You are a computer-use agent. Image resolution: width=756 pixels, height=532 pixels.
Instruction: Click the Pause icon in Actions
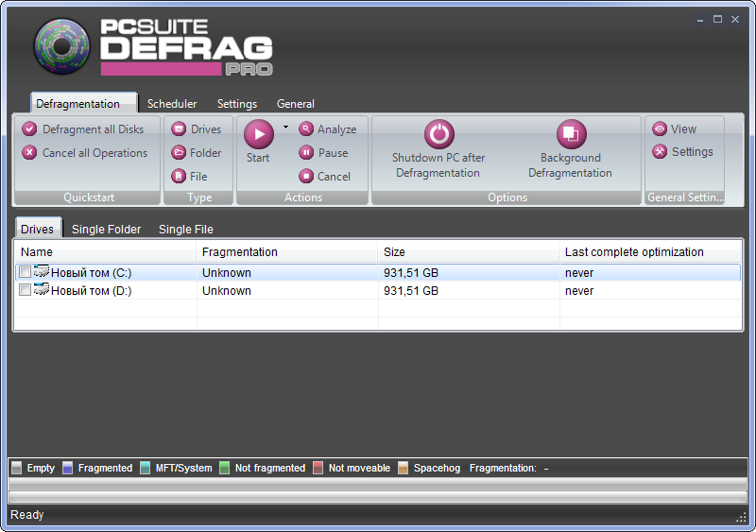[x=306, y=152]
